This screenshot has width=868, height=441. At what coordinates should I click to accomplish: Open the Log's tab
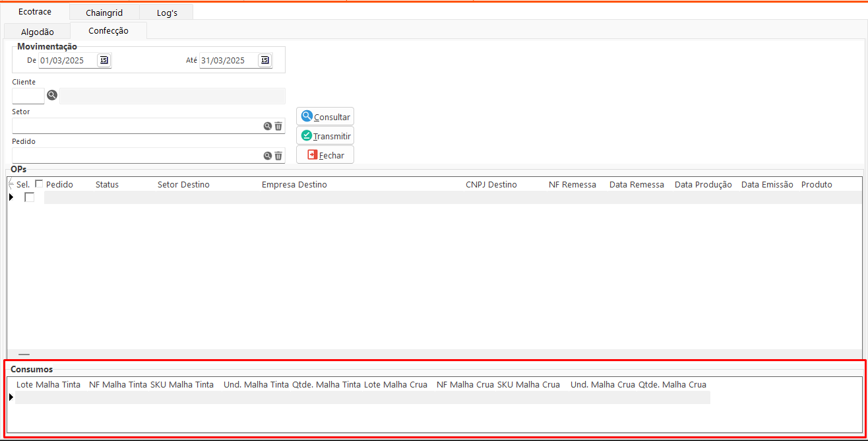(167, 13)
